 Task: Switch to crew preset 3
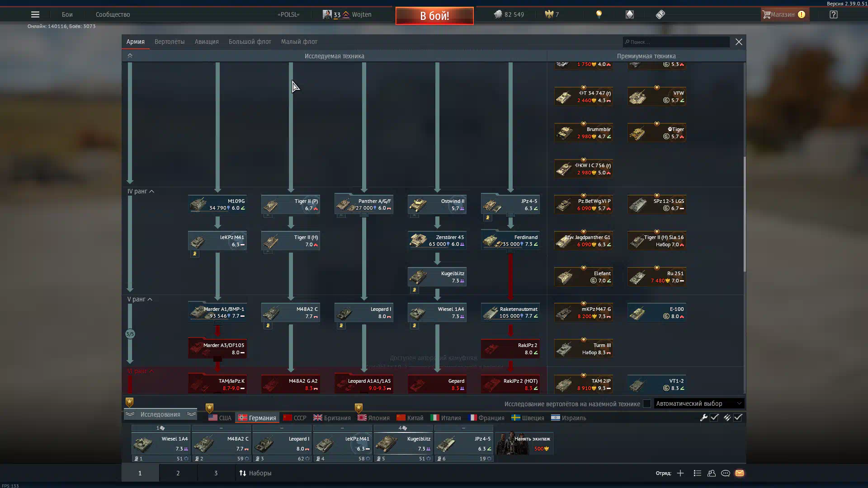[x=216, y=473]
